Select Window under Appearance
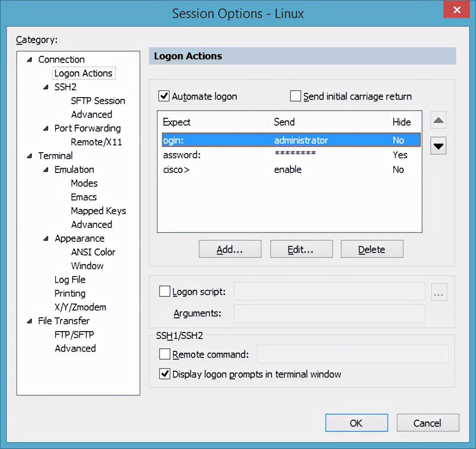Viewport: 476px width, 449px height. pyautogui.click(x=87, y=266)
